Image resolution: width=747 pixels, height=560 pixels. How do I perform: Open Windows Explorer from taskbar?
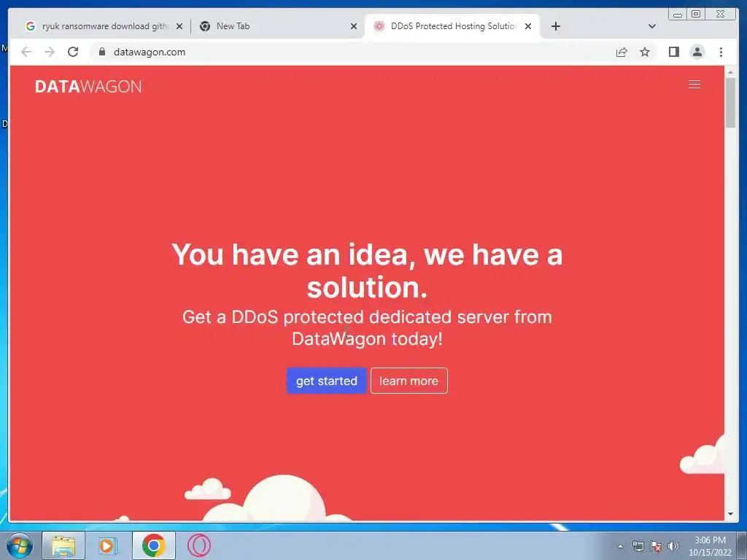pos(63,545)
